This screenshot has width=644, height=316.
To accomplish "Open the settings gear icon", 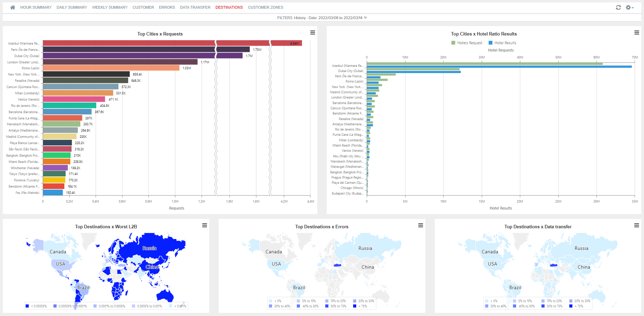I will click(x=629, y=7).
